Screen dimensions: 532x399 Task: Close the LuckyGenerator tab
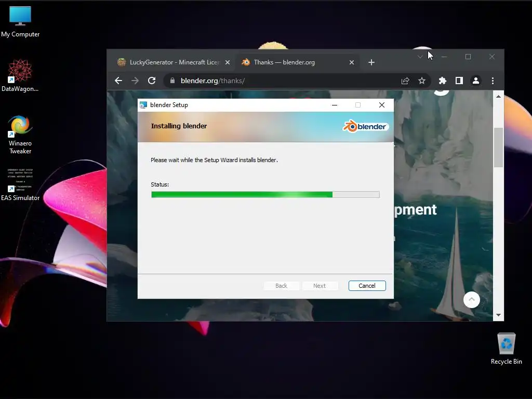[x=228, y=62]
